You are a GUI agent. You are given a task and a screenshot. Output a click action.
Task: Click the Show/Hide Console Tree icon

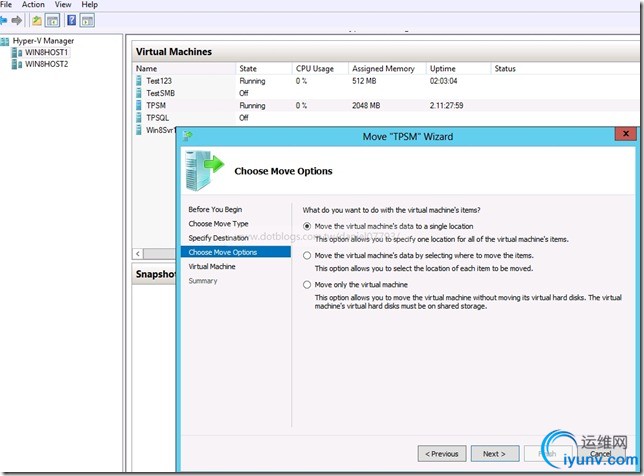(52, 20)
